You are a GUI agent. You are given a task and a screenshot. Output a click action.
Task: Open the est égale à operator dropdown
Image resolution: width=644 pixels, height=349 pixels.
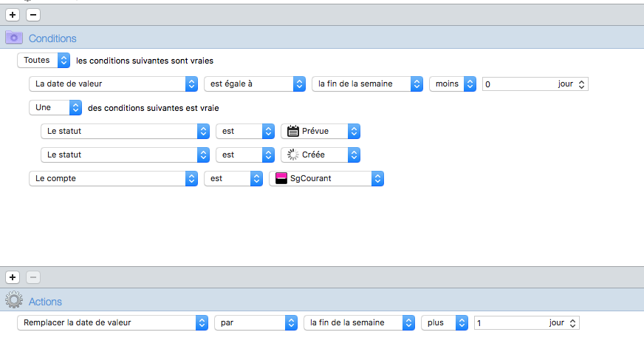(255, 84)
